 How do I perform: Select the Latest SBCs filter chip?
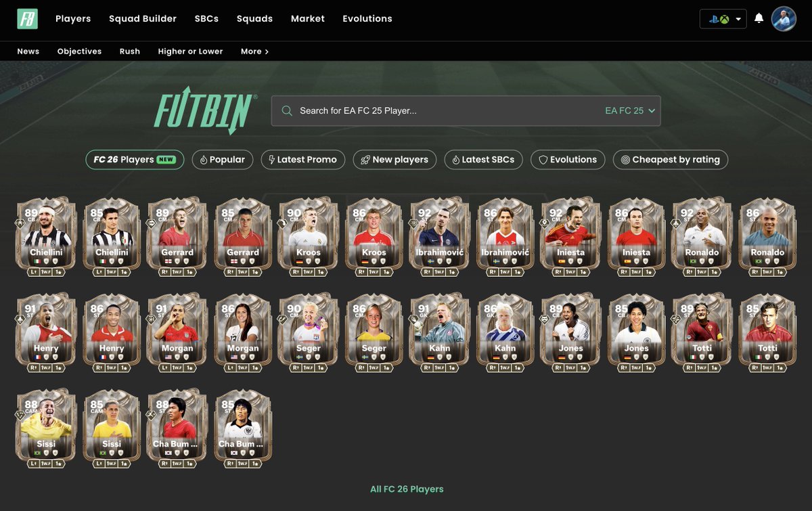coord(483,160)
